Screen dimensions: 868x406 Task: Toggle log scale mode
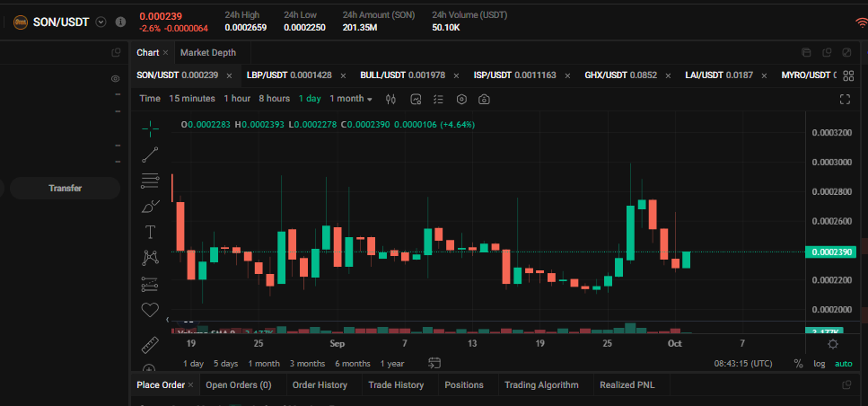point(819,364)
